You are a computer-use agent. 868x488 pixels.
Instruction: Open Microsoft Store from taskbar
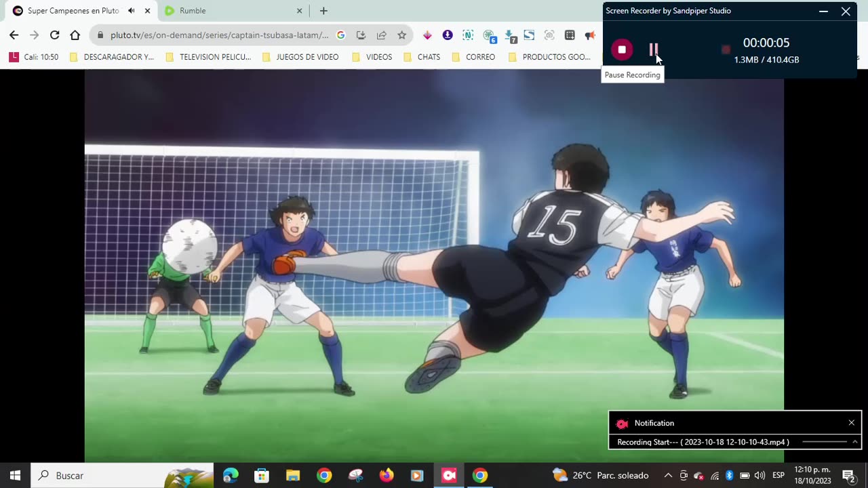point(262,475)
